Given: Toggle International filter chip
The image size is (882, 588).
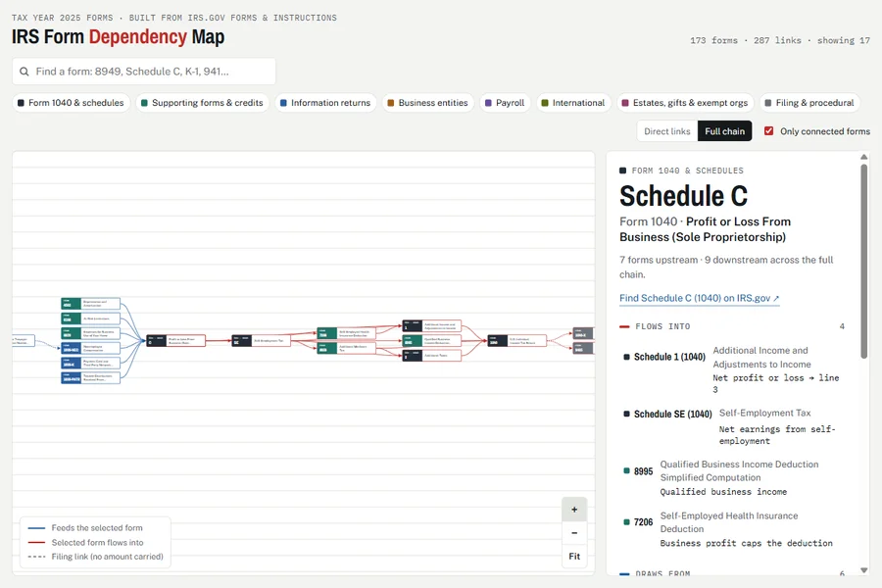Looking at the screenshot, I should pos(573,103).
